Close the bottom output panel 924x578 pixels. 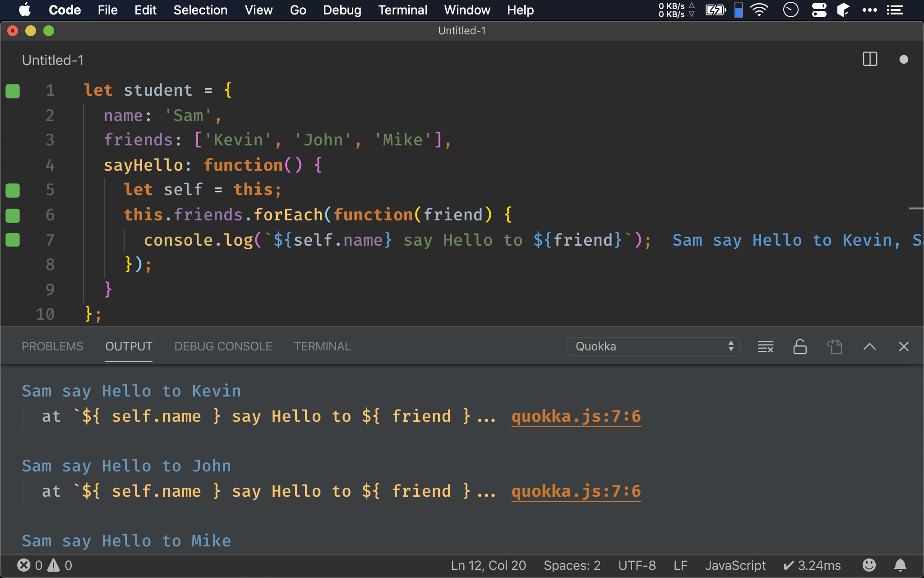(x=903, y=346)
